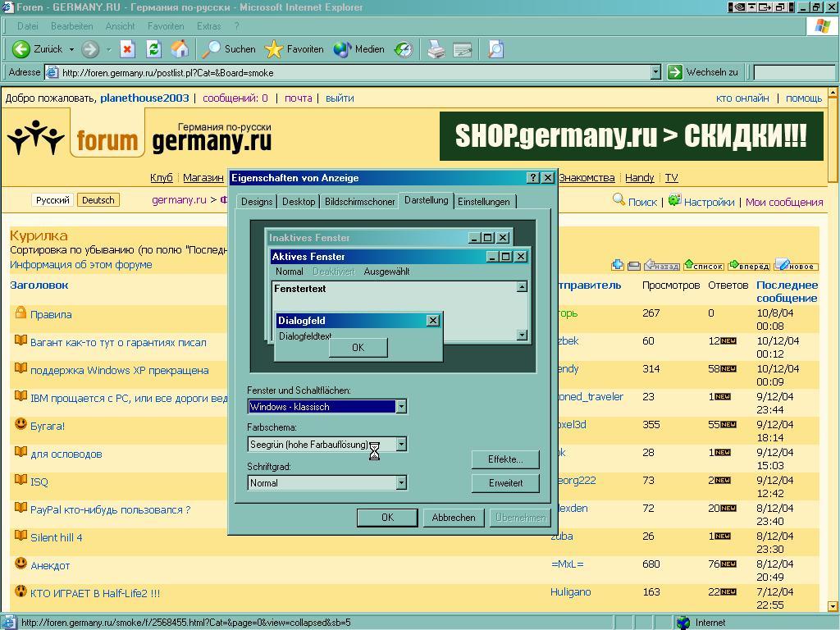Click the Internet zone status bar entry

pos(701,623)
